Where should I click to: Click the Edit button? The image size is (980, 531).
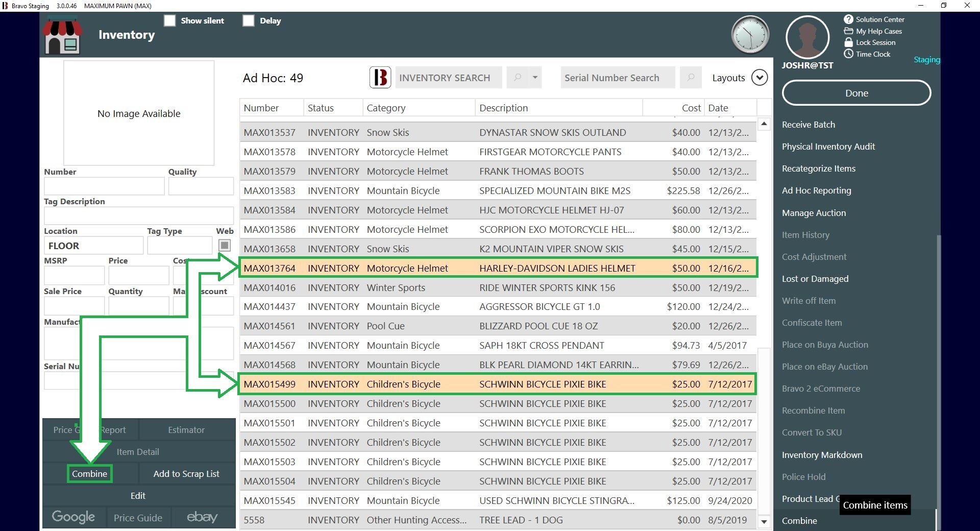[138, 496]
